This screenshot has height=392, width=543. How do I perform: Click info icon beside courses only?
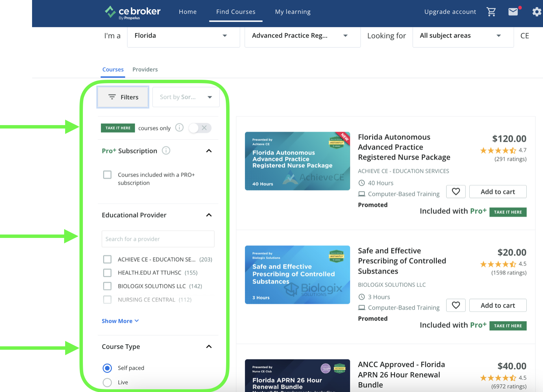click(x=179, y=127)
